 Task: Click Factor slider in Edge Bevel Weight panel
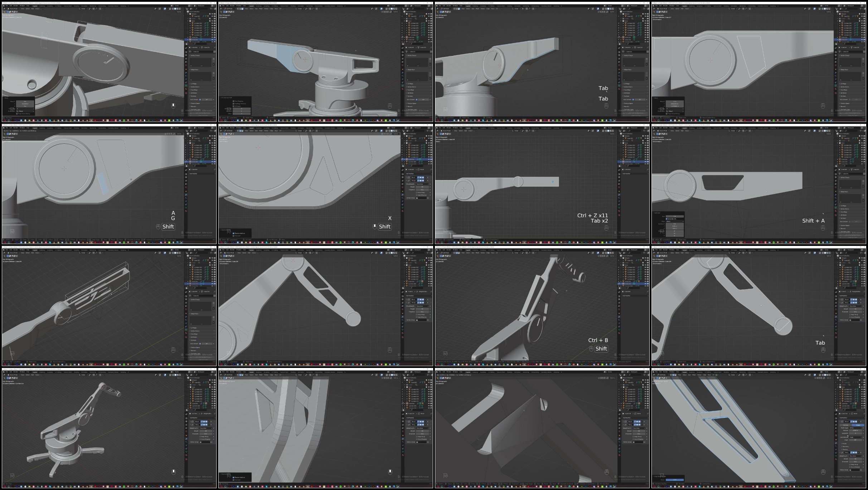click(675, 480)
